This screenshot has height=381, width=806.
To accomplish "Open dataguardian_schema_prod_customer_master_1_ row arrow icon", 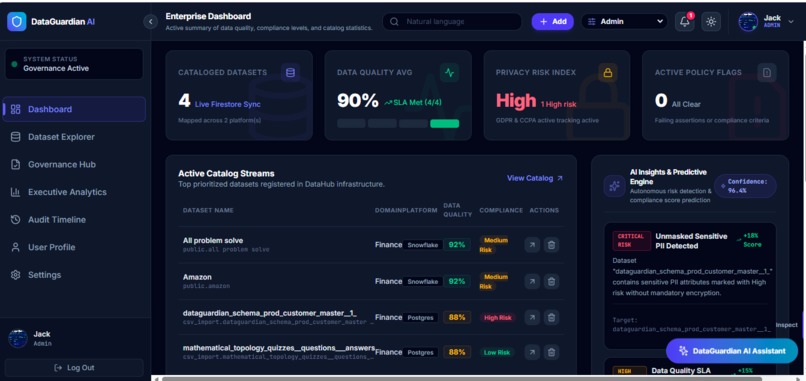I will (x=532, y=317).
